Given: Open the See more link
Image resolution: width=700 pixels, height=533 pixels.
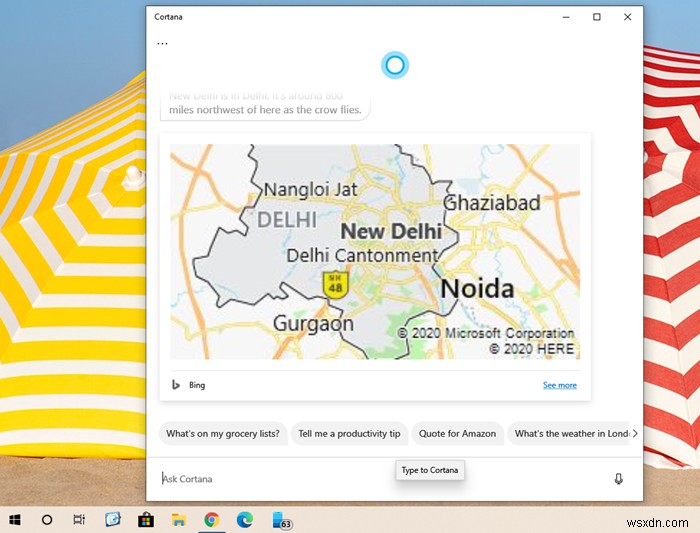Looking at the screenshot, I should [x=559, y=385].
